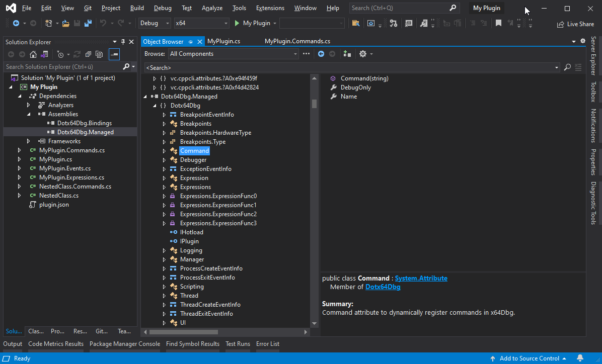Select Dotx64Dbg.Bindings assembly
The image size is (602, 364).
coord(85,123)
